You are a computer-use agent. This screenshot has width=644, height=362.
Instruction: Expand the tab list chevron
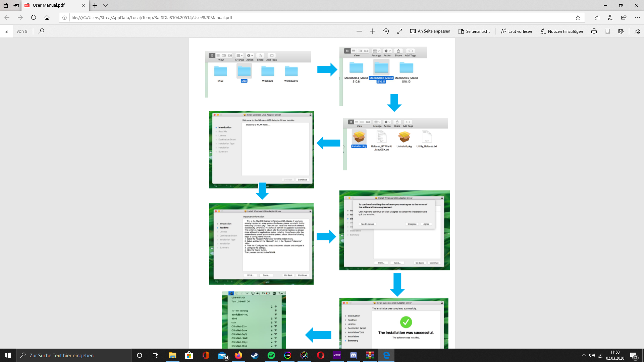click(x=105, y=5)
